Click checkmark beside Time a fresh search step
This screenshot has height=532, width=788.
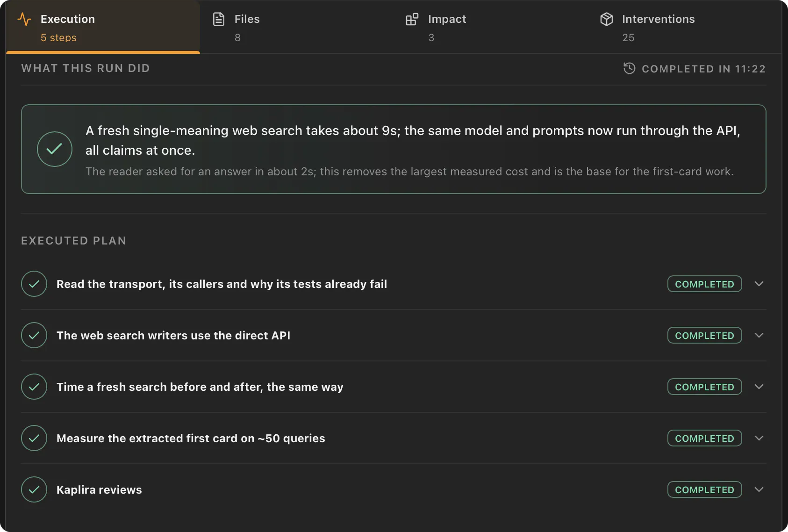(x=34, y=387)
